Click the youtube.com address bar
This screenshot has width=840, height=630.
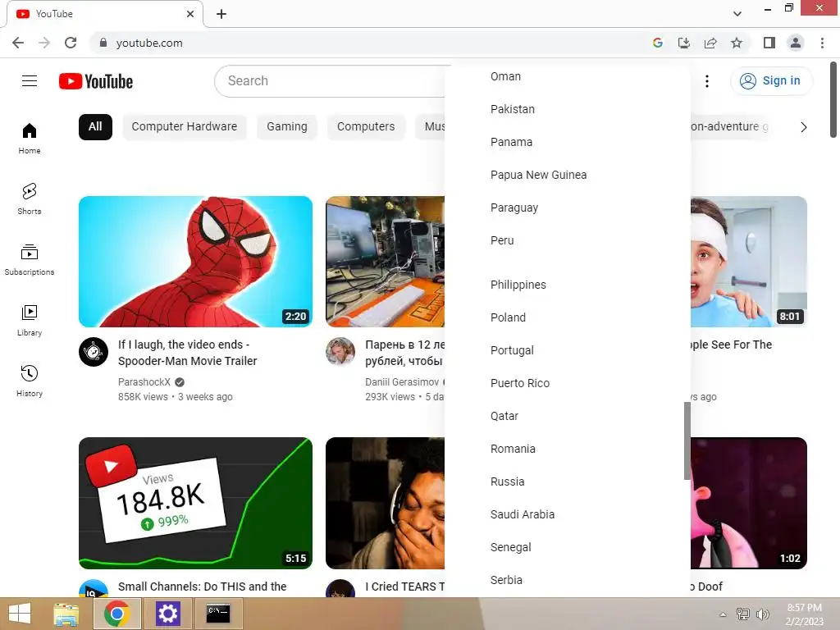pos(370,43)
